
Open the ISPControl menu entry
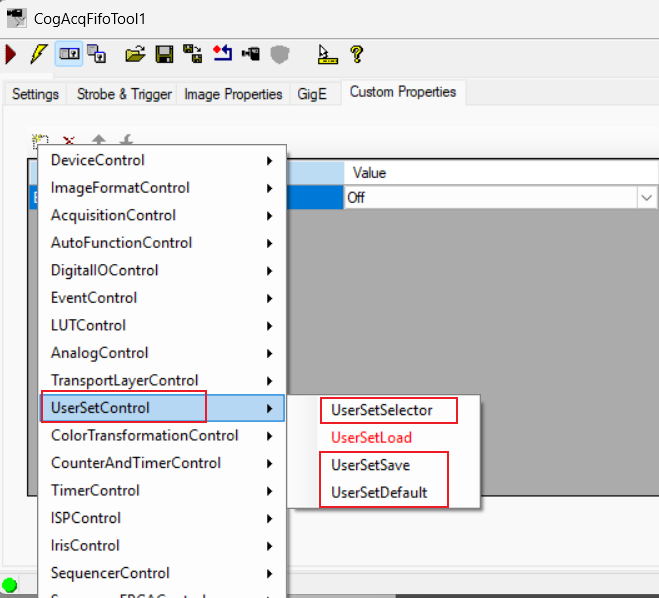click(x=162, y=518)
